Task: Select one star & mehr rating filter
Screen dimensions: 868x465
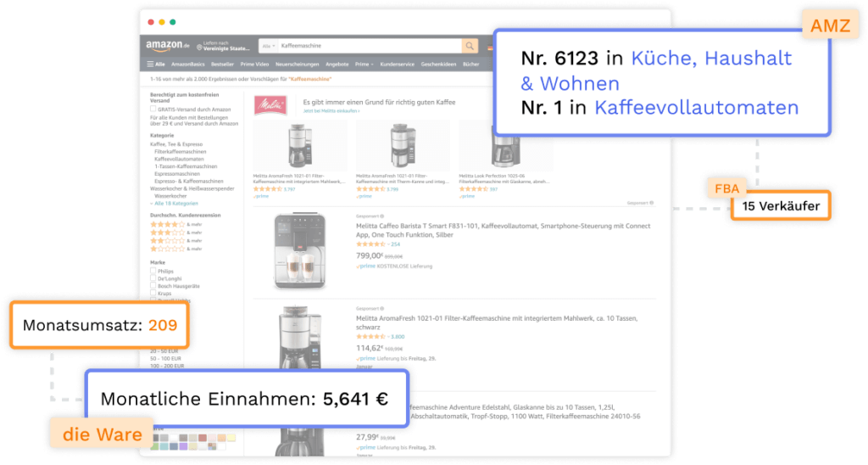Action: tap(176, 249)
